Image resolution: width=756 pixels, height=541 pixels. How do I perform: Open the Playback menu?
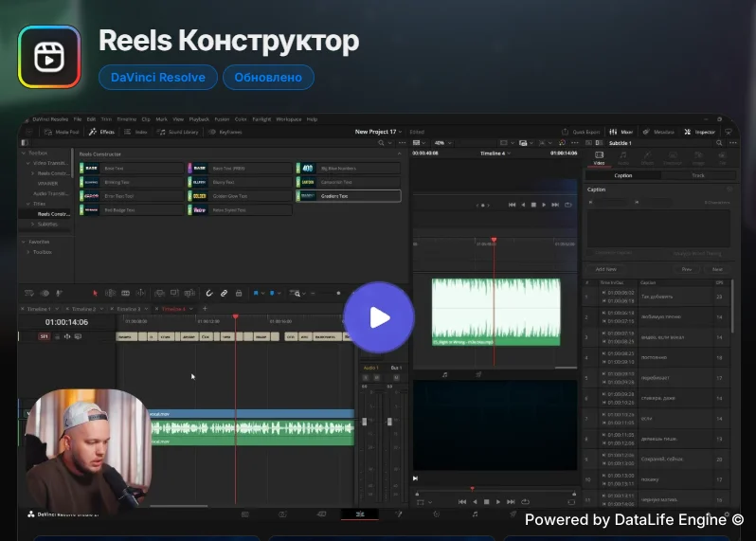(x=199, y=119)
